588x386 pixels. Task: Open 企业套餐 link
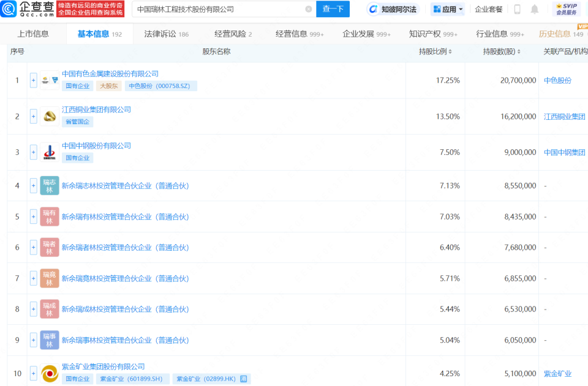tap(489, 9)
